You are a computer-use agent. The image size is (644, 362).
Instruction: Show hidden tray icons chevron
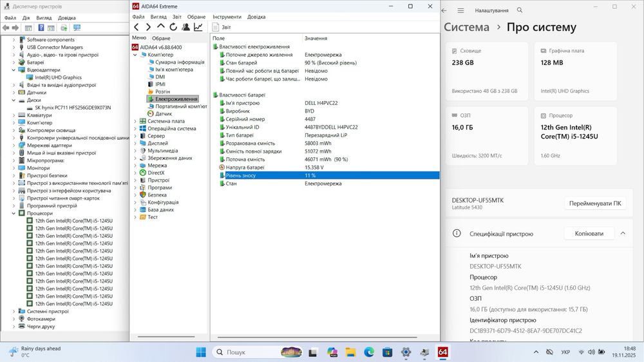point(536,352)
